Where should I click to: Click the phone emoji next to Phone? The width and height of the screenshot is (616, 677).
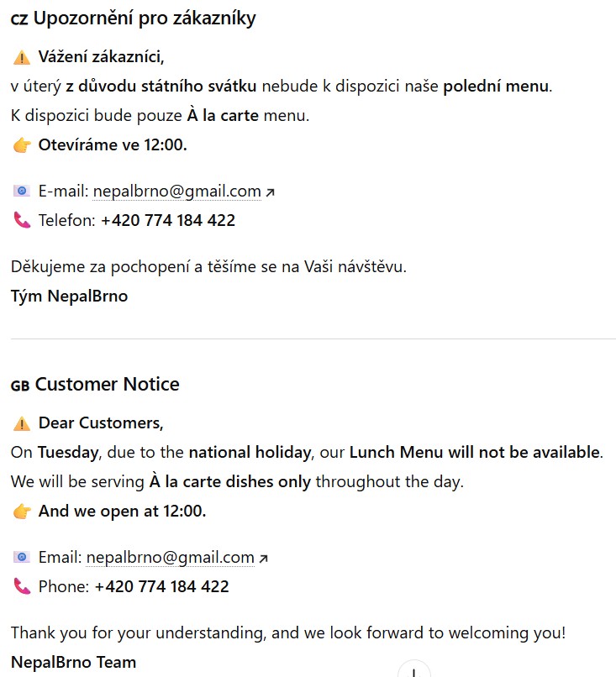(22, 587)
